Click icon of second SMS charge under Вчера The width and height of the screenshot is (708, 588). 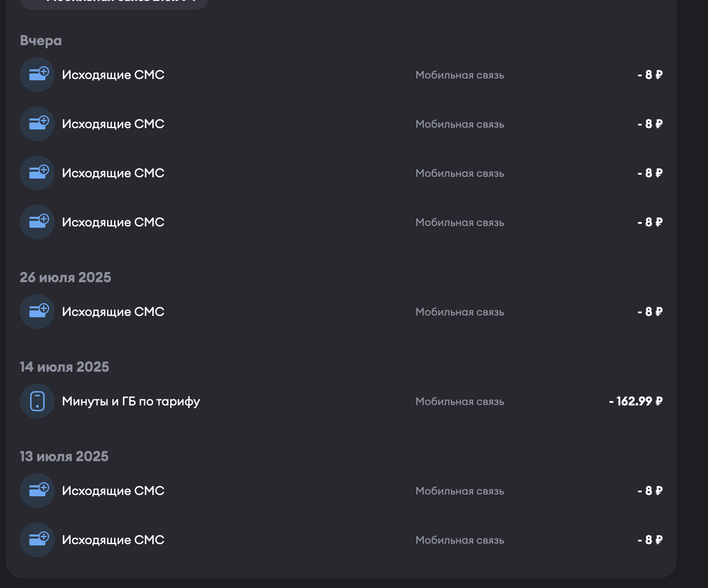[37, 124]
